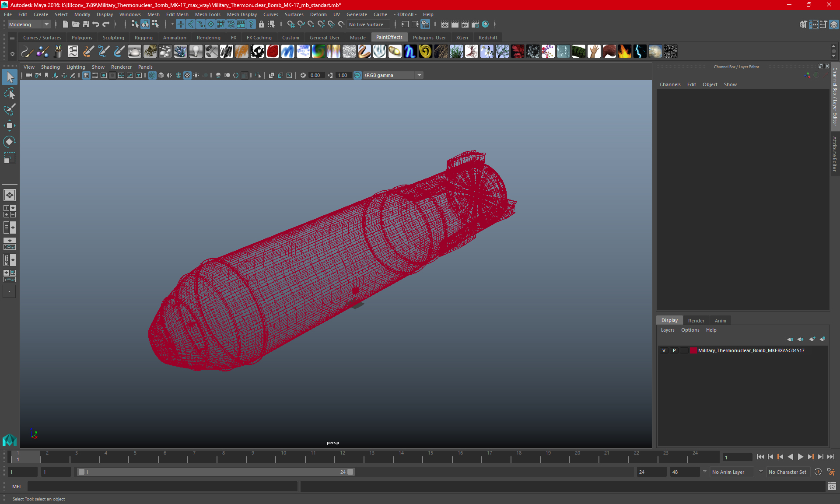Choose the Rotate tool in toolbox
The image size is (840, 504).
(x=10, y=142)
